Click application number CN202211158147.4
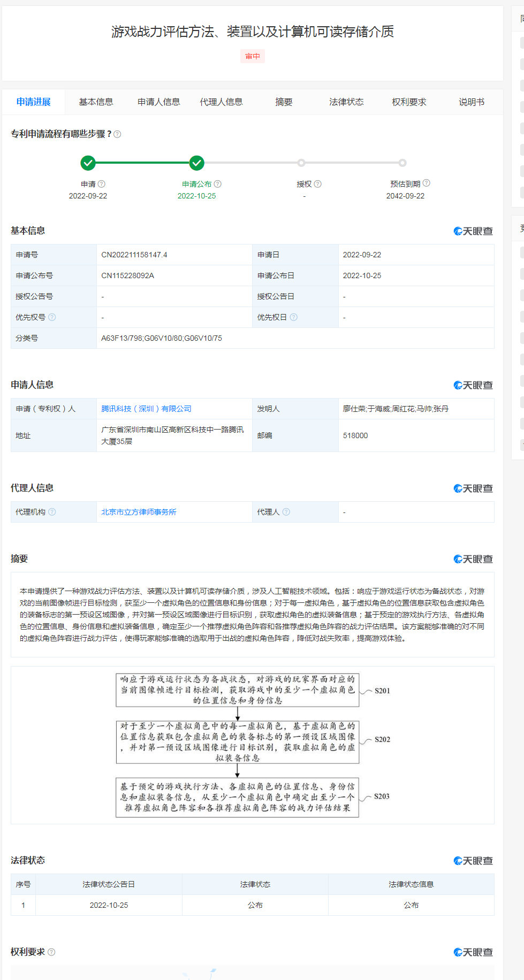The height and width of the screenshot is (980, 524). [x=134, y=255]
